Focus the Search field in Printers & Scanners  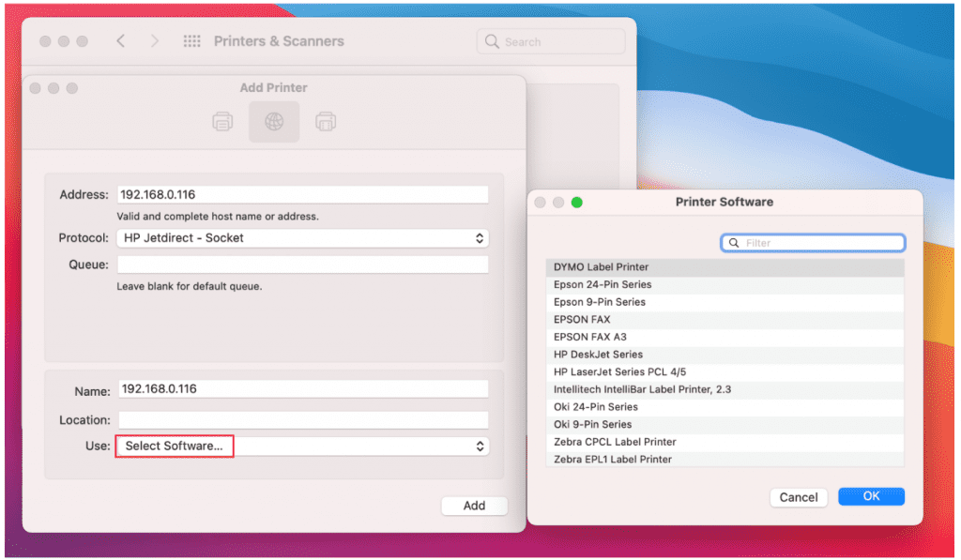(x=551, y=41)
